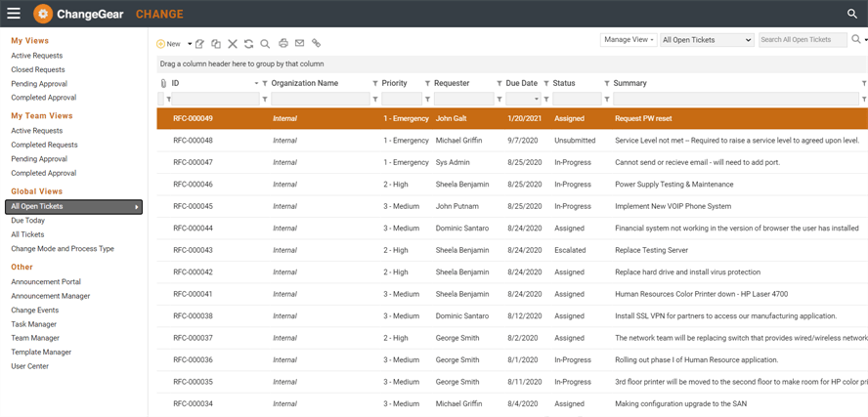Click the delete X toolbar icon

[233, 44]
